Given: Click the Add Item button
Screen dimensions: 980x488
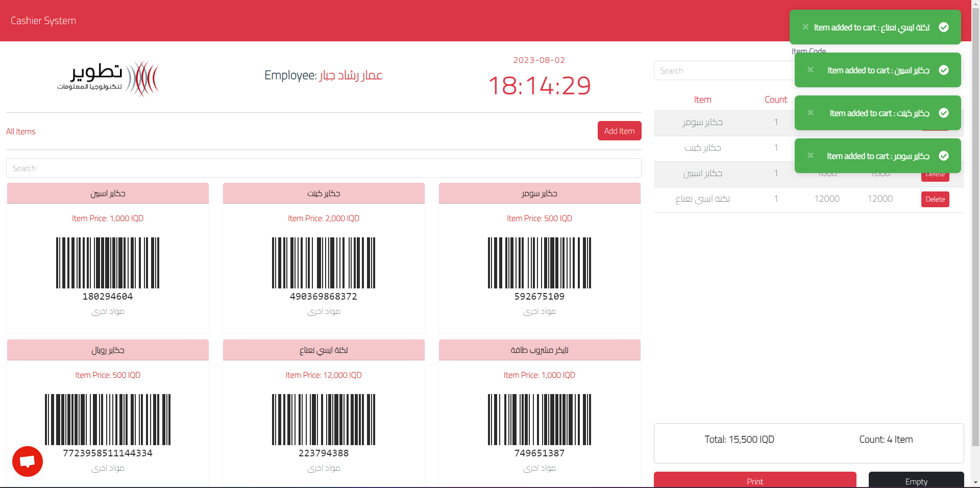Looking at the screenshot, I should [x=619, y=131].
